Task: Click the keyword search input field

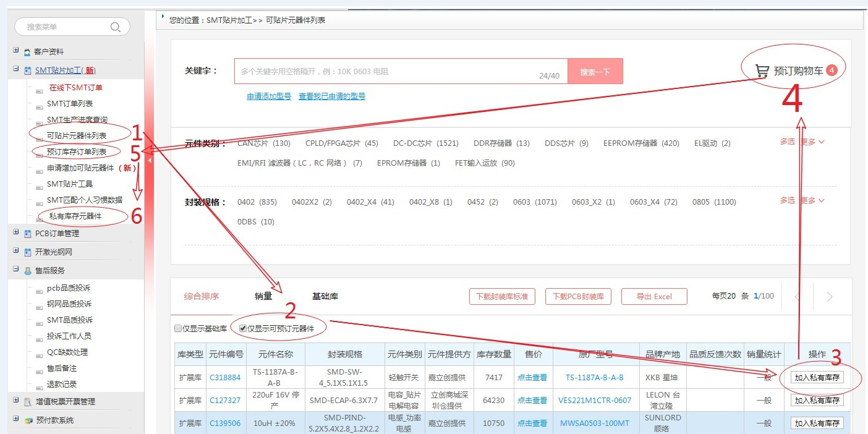Action: point(401,72)
